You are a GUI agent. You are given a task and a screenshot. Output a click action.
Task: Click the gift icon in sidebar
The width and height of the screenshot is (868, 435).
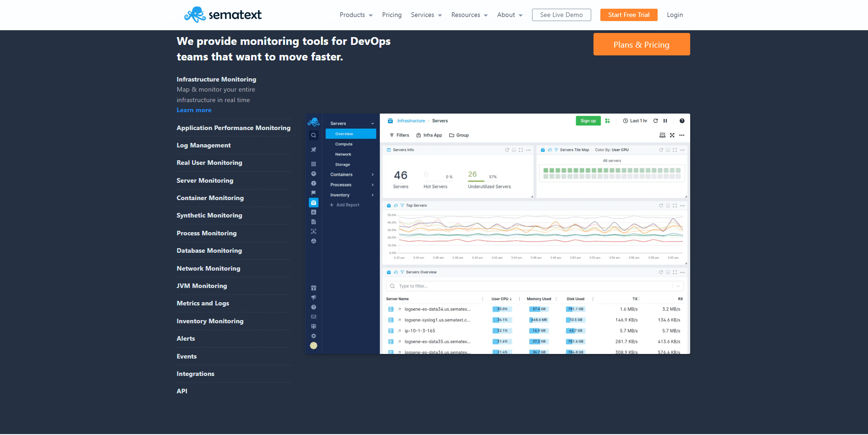point(313,288)
